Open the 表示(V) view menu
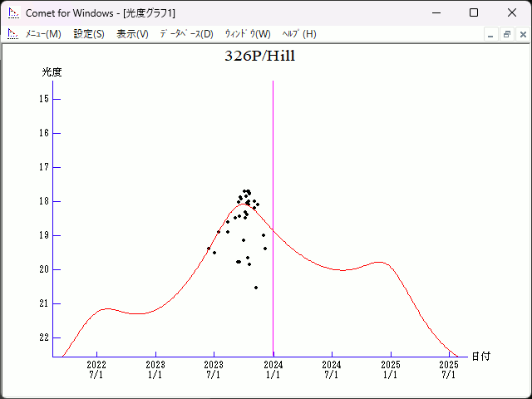The width and height of the screenshot is (532, 399). point(132,34)
